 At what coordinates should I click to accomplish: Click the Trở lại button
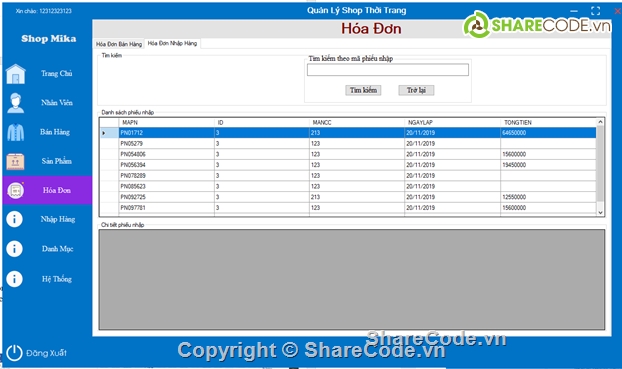point(416,90)
